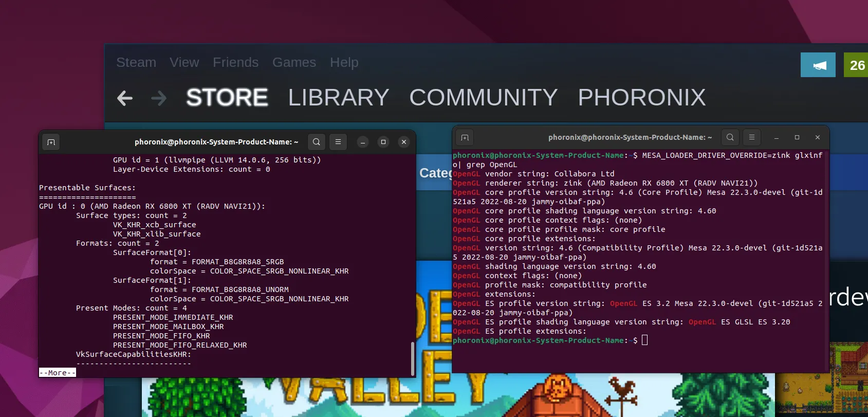Image resolution: width=868 pixels, height=417 pixels.
Task: Click the 'GPU id = 1 (llvmpipe' line
Action: tap(217, 160)
